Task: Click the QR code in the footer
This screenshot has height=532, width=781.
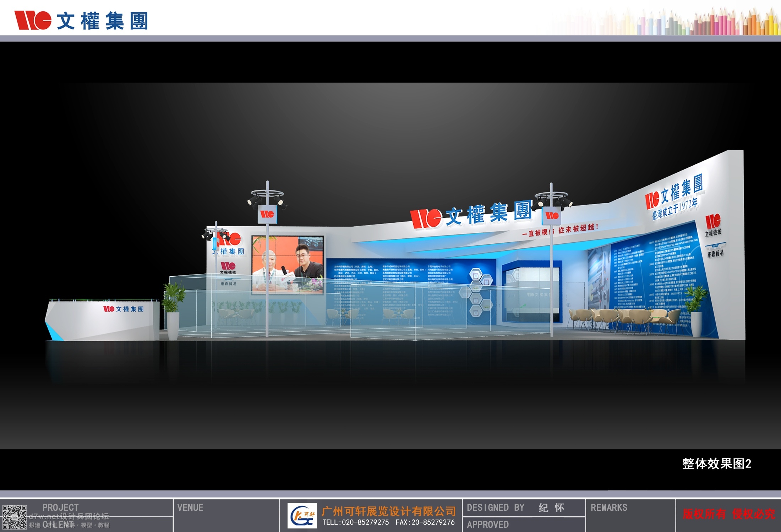Action: [x=14, y=517]
